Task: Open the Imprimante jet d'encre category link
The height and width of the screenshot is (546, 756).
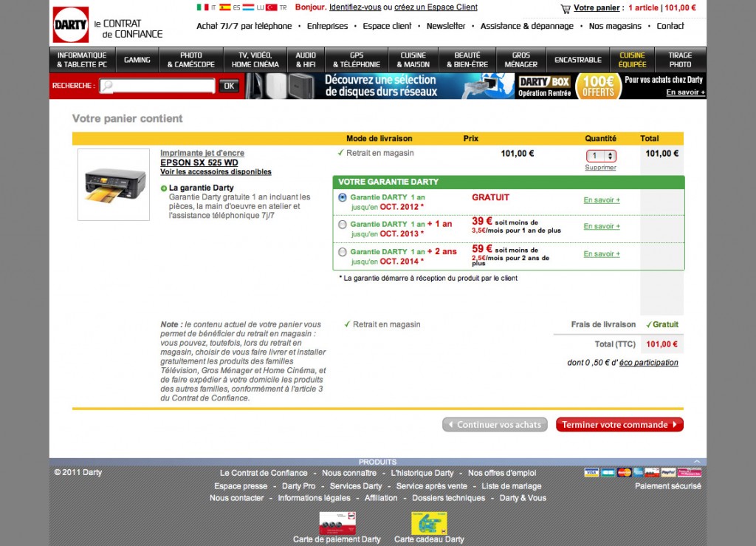Action: tap(202, 153)
